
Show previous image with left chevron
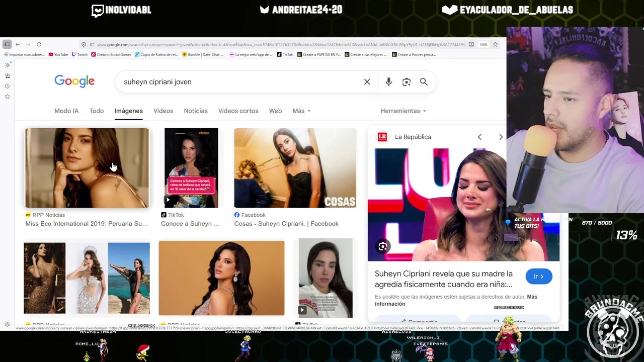tap(479, 137)
